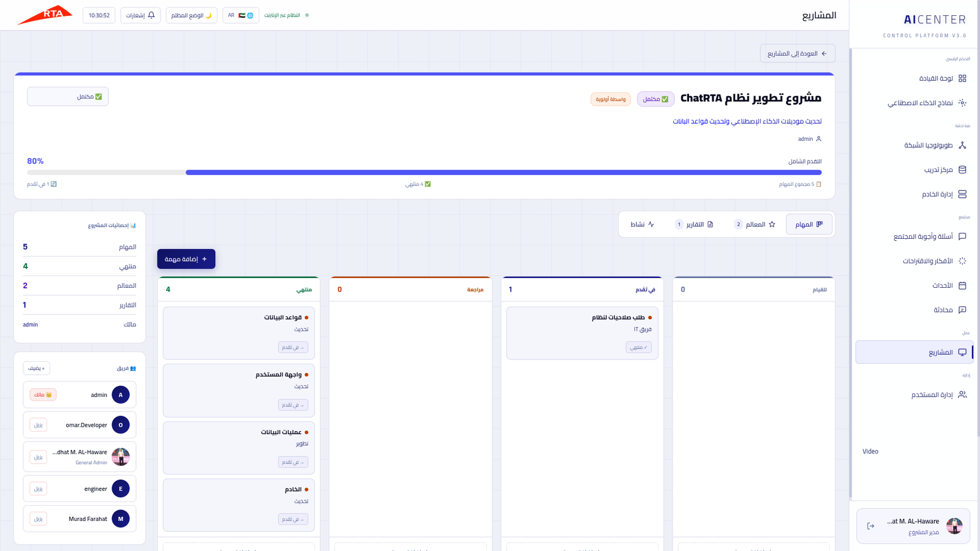Click community Q&A speech bubble icon
This screenshot has height=551, width=980.
[962, 236]
